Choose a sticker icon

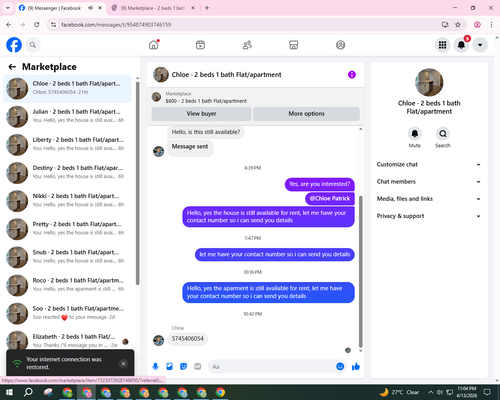point(183,367)
